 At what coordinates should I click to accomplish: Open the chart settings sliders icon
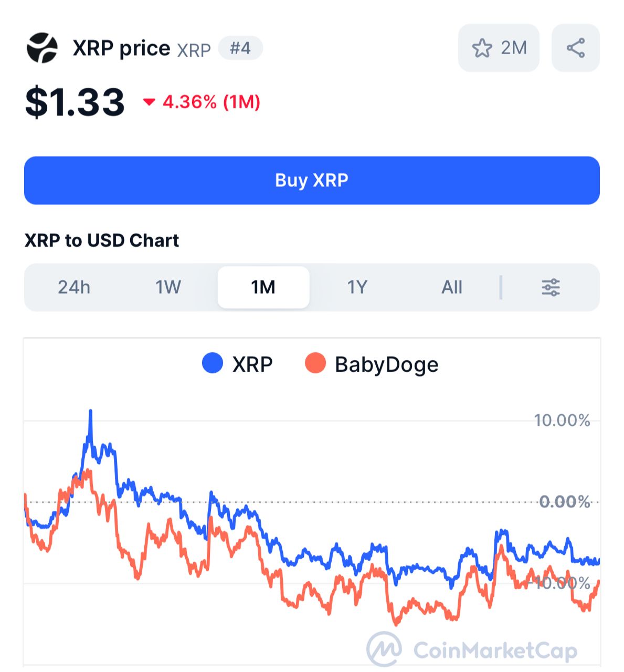point(552,287)
